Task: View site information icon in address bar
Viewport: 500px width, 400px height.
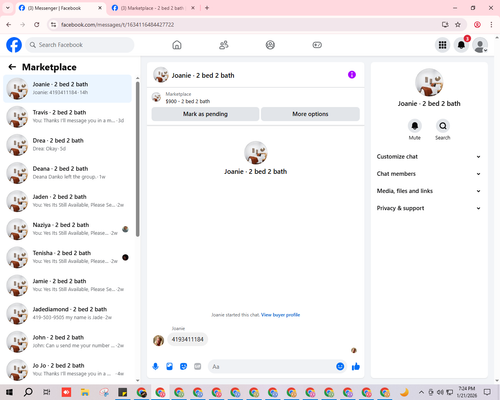Action: [53, 25]
